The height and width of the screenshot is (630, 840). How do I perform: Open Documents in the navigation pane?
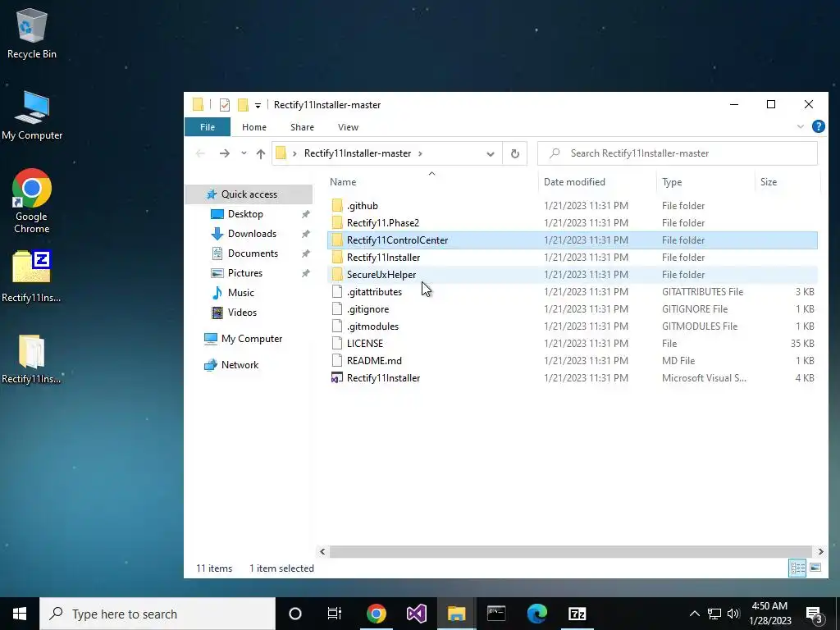253,253
